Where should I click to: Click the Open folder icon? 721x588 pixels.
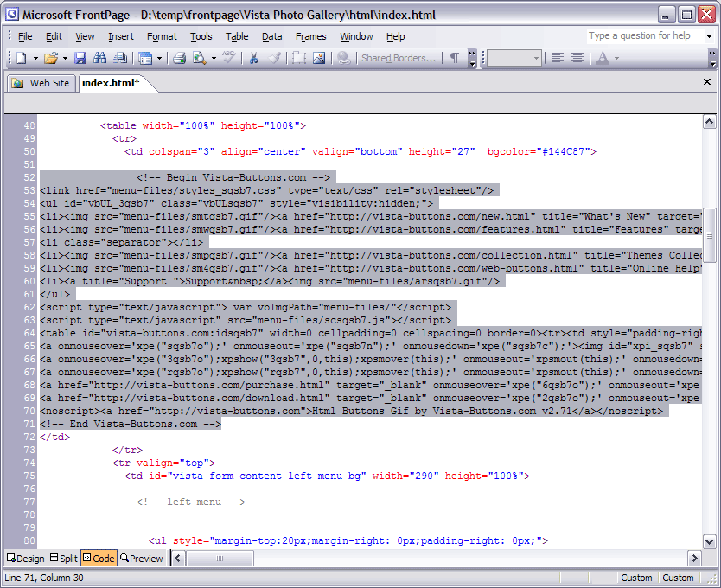51,58
